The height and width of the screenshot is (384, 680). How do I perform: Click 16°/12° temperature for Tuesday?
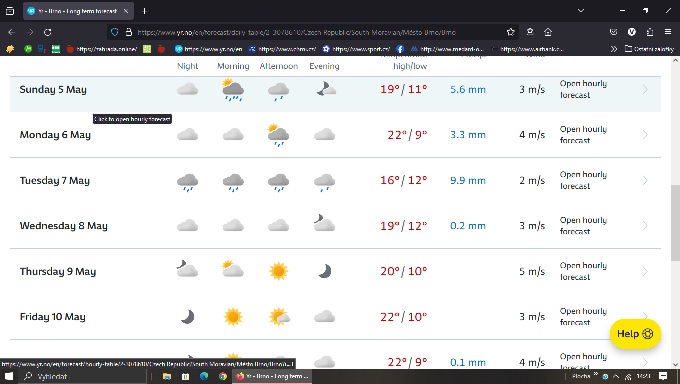tap(404, 180)
